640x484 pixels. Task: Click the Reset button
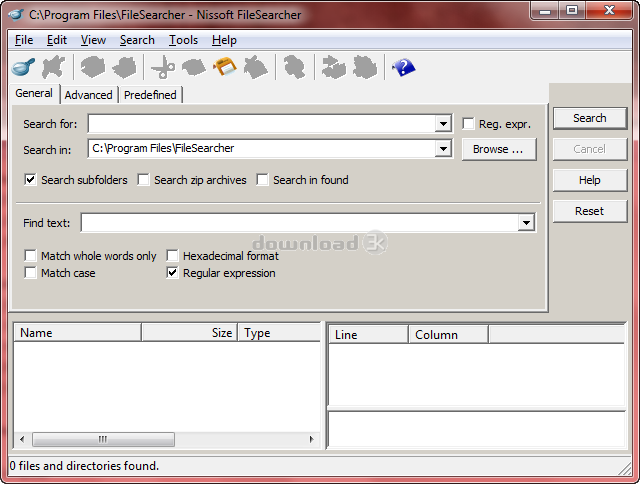tap(589, 211)
